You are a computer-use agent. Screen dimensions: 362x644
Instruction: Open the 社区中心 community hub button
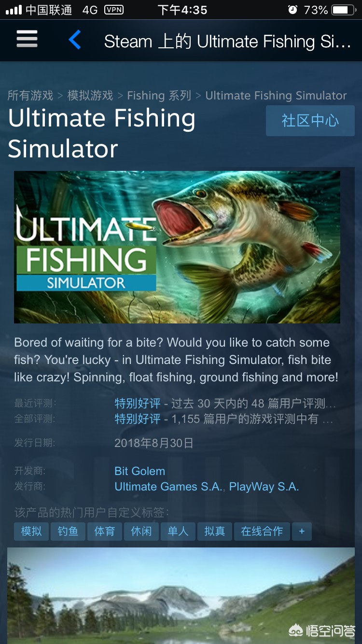pyautogui.click(x=310, y=120)
